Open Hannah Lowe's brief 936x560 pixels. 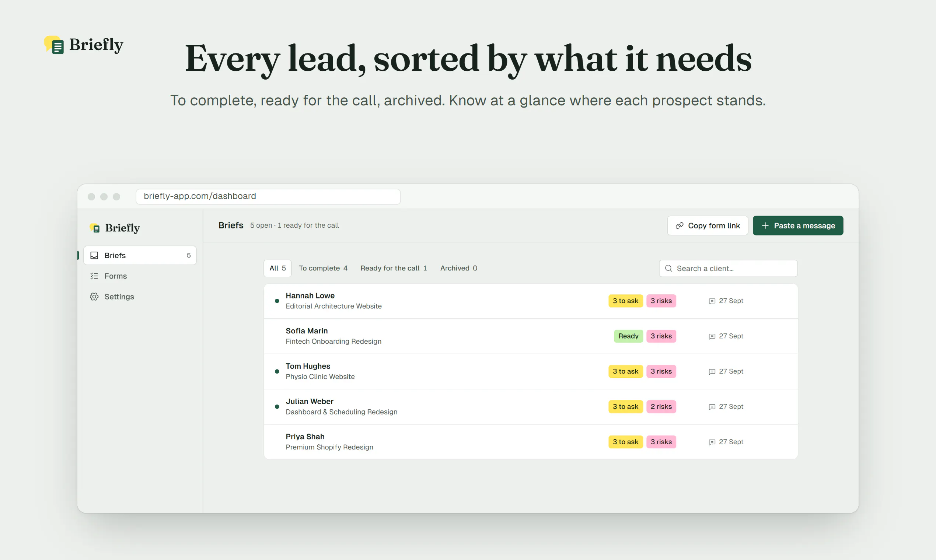tap(531, 301)
